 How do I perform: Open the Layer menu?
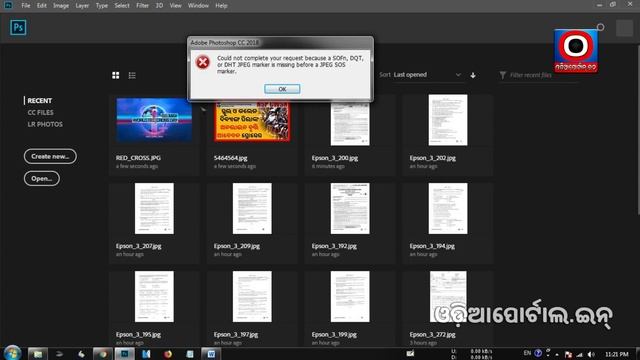(x=82, y=6)
